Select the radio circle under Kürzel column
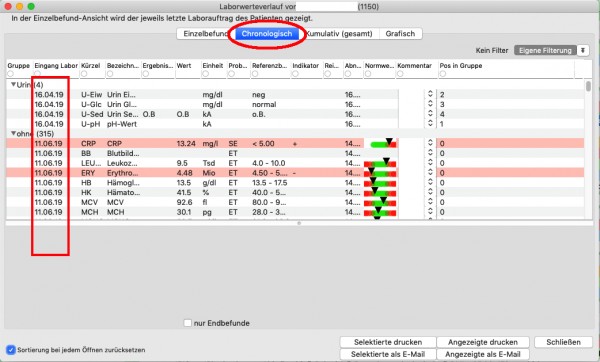Image resolution: width=600 pixels, height=362 pixels. tap(84, 73)
